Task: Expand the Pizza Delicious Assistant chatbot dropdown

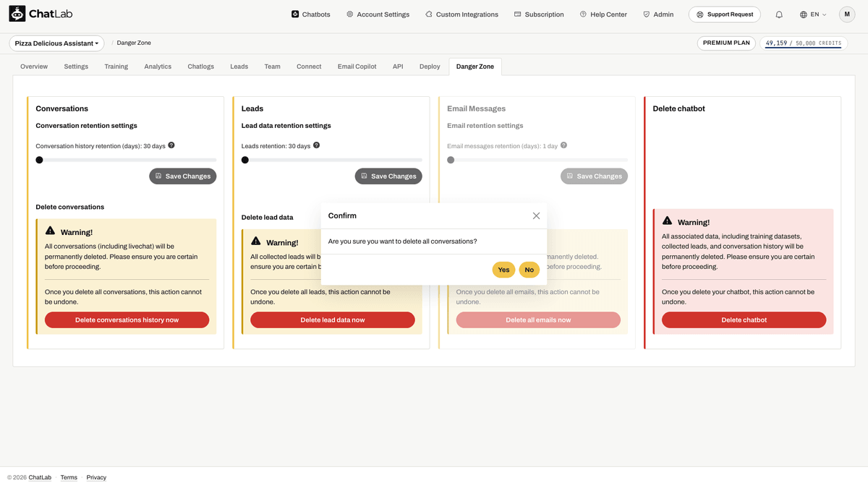Action: click(x=56, y=43)
